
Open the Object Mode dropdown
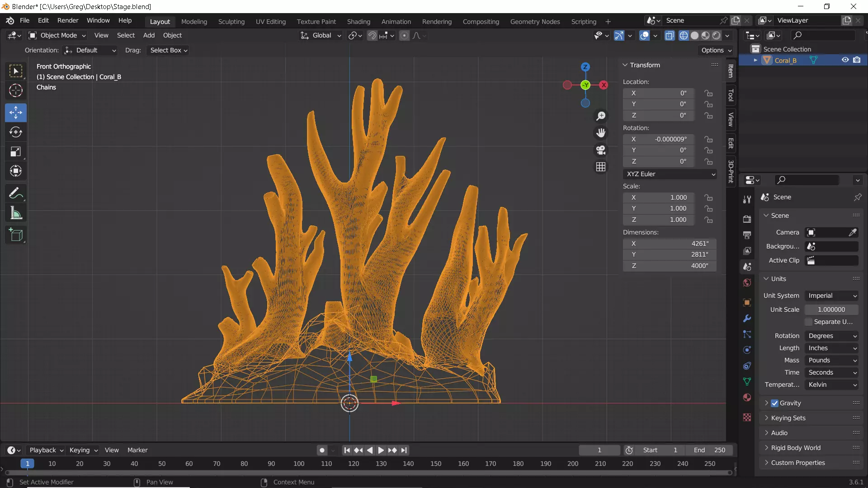pyautogui.click(x=57, y=35)
